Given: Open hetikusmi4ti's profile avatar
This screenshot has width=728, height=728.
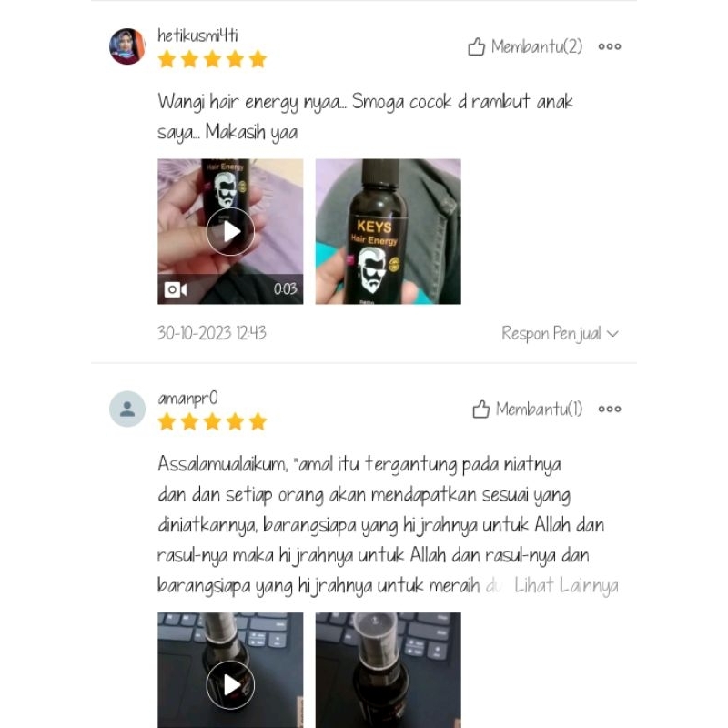Looking at the screenshot, I should coord(127,46).
